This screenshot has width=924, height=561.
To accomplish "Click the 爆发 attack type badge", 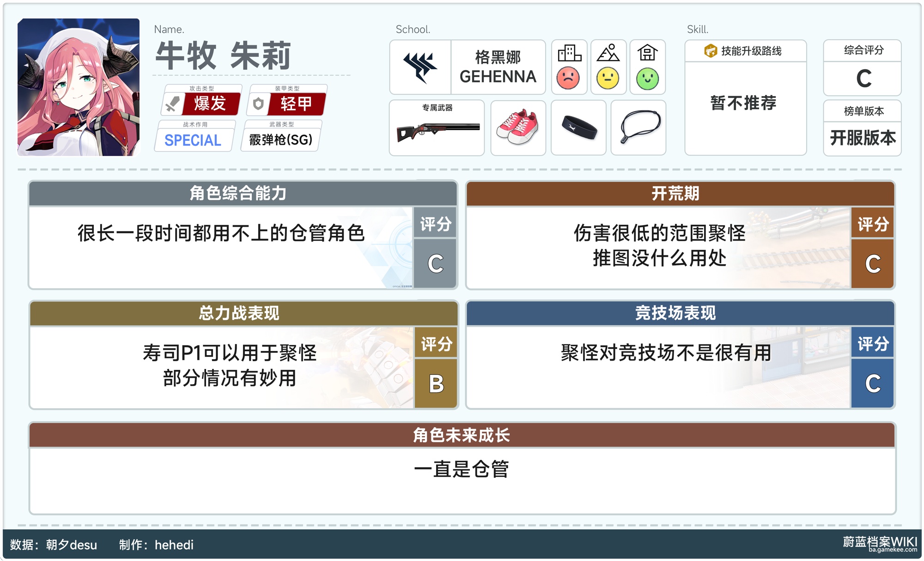I will [x=210, y=103].
